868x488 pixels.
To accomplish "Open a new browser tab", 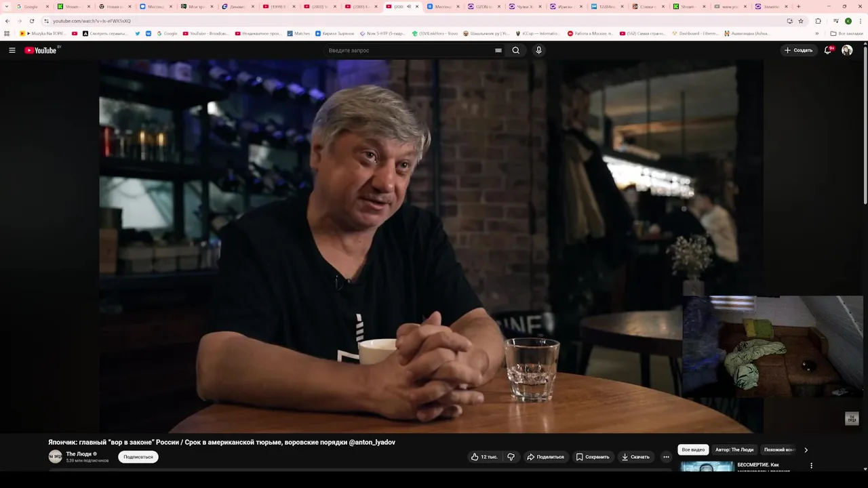I will pos(798,7).
